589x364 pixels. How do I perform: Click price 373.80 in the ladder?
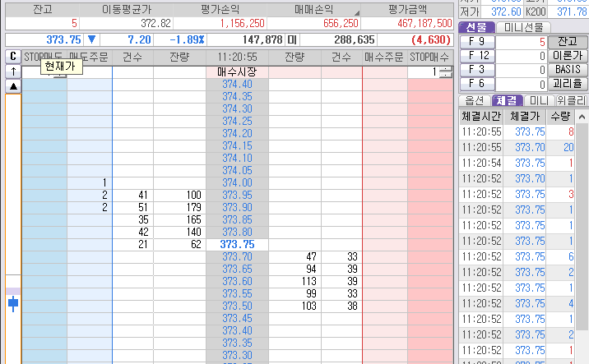(x=237, y=233)
